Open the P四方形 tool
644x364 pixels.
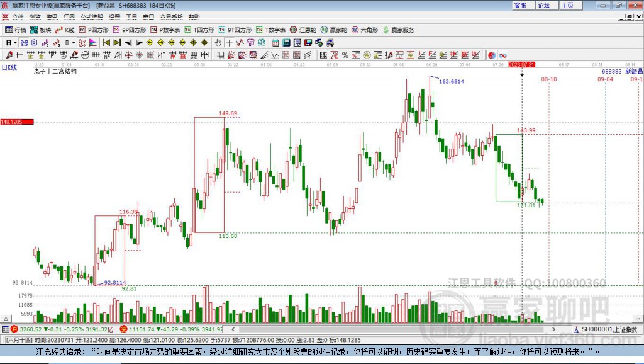point(94,30)
